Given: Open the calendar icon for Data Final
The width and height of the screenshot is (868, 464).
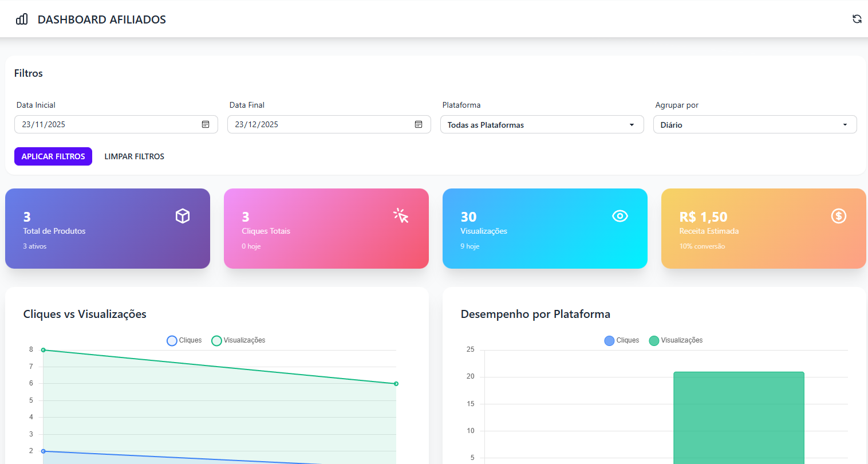Looking at the screenshot, I should pyautogui.click(x=419, y=124).
